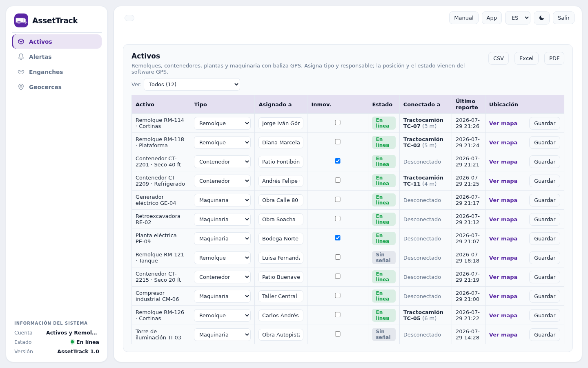Save the Retroexcavadora RE-02 row with Guardar

(545, 220)
